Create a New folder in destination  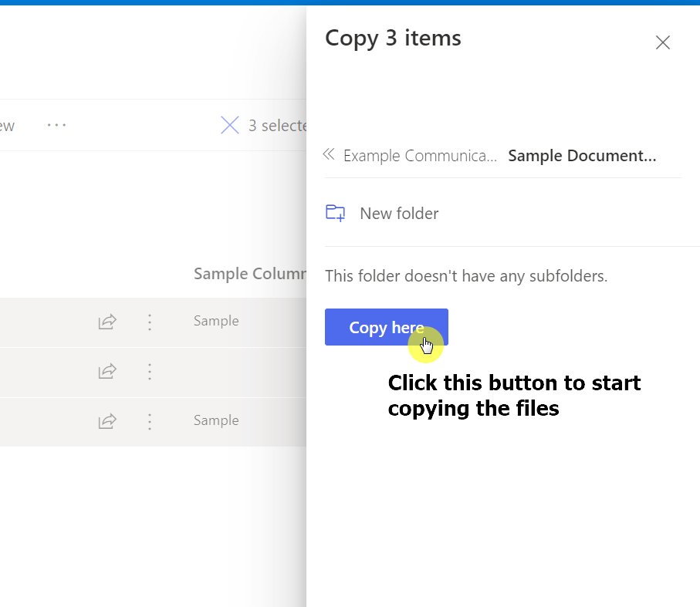click(382, 213)
